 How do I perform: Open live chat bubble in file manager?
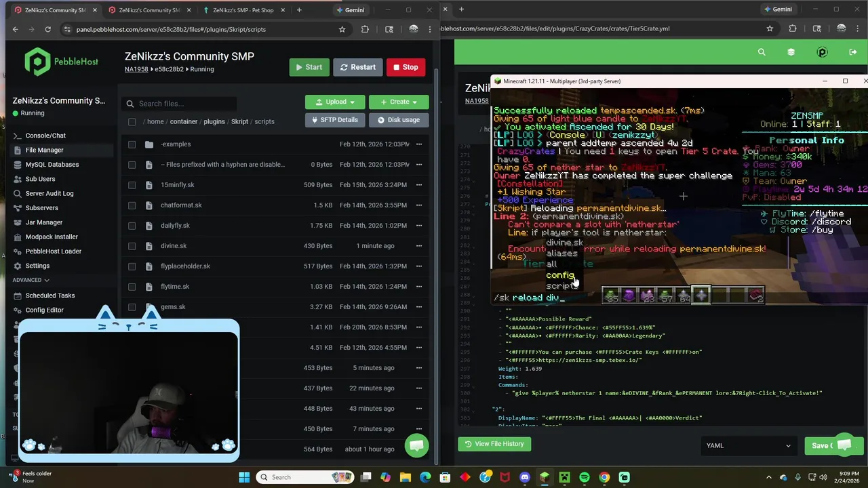pos(417,445)
